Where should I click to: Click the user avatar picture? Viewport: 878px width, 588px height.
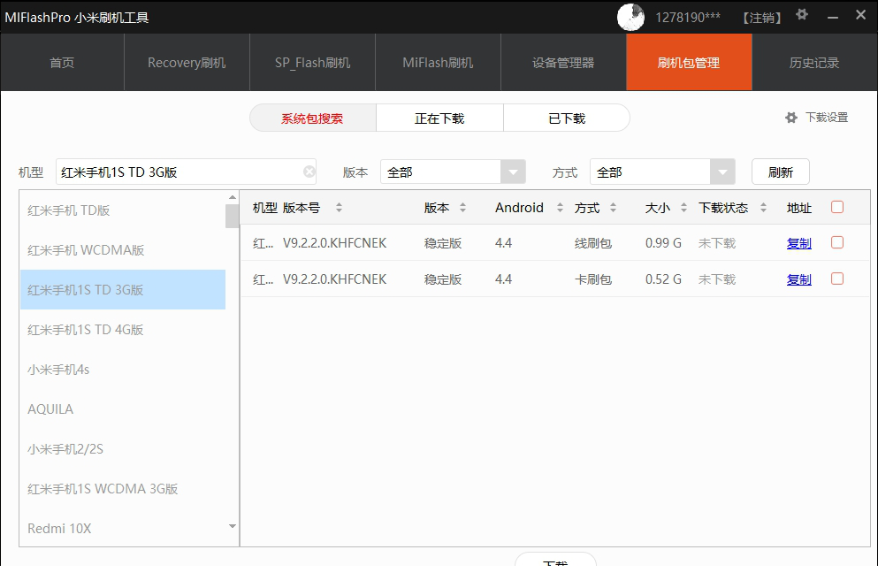coord(630,17)
